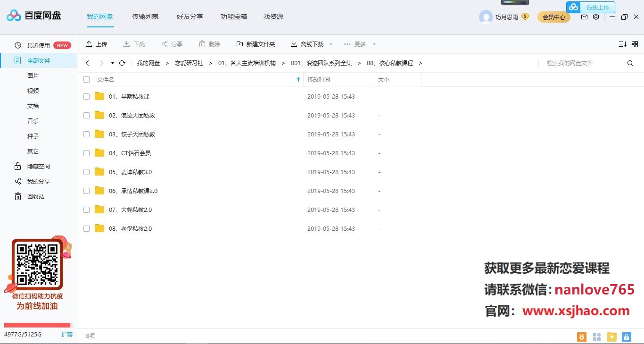Click the chevron after 我的网盘 breadcrumb
This screenshot has width=644, height=344.
[167, 63]
